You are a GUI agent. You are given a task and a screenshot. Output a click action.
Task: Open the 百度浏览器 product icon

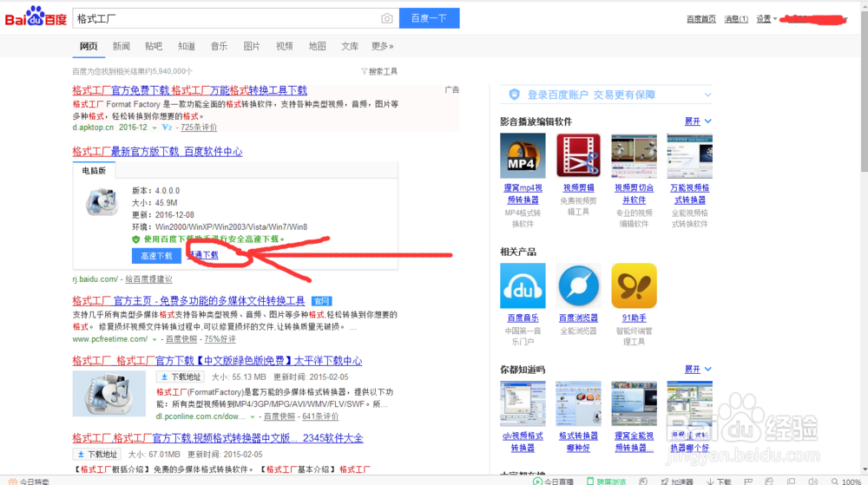click(x=578, y=285)
